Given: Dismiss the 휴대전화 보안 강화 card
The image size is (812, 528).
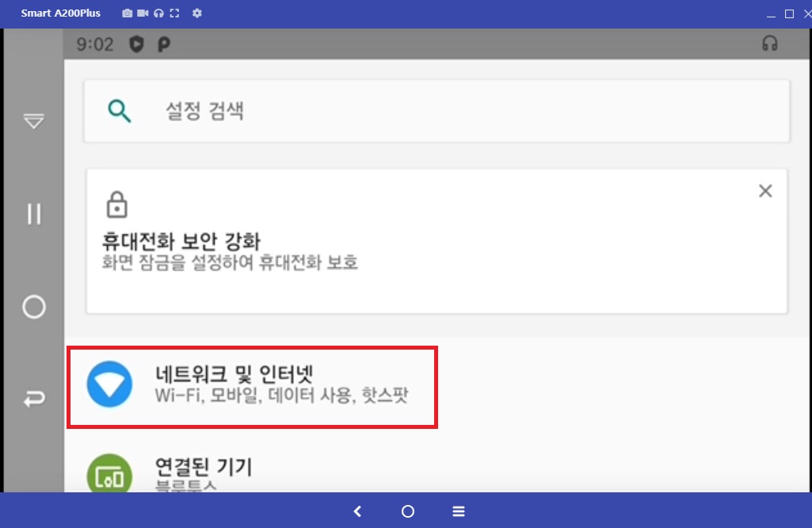Looking at the screenshot, I should pos(765,191).
